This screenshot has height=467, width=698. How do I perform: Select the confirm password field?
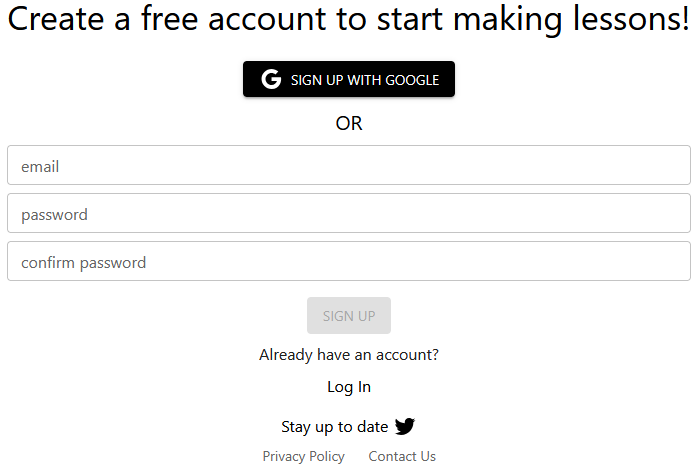pos(349,262)
